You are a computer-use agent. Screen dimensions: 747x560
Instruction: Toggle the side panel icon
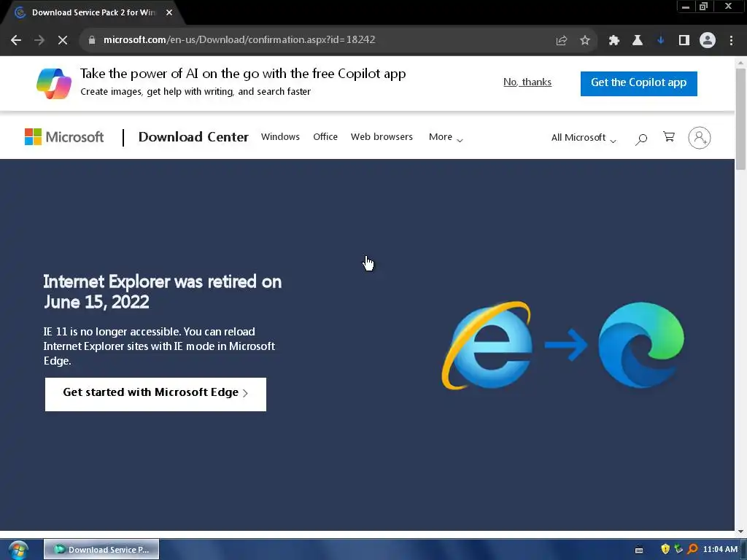tap(684, 41)
